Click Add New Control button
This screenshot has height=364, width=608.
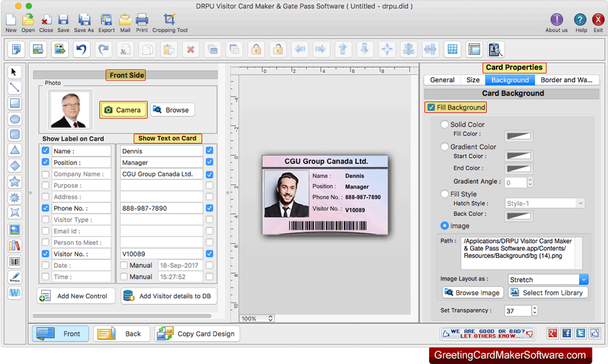pos(76,296)
